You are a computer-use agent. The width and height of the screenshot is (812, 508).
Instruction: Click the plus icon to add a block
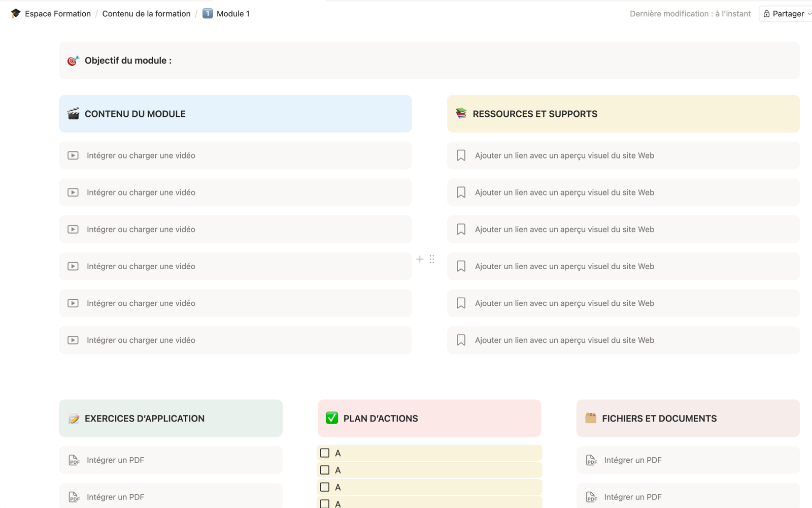coord(420,259)
